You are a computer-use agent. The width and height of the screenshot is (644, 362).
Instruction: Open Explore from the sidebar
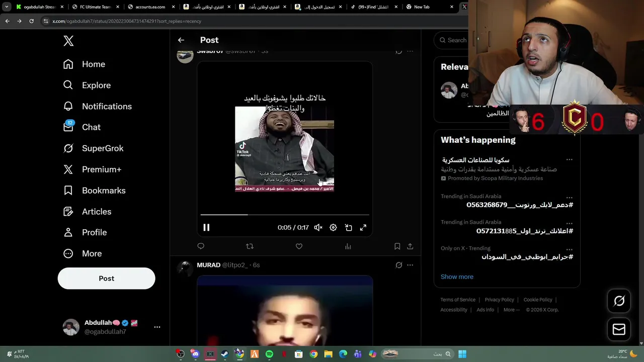coord(87,85)
